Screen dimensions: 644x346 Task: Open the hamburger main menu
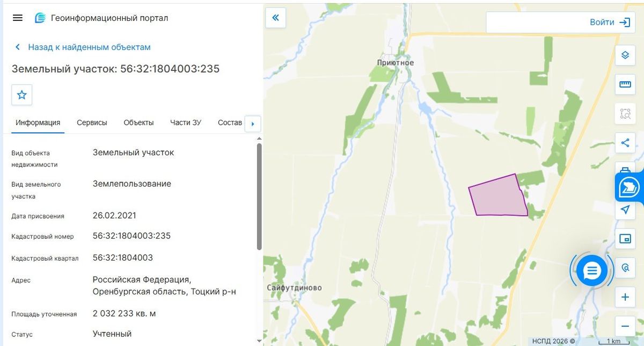pyautogui.click(x=18, y=18)
